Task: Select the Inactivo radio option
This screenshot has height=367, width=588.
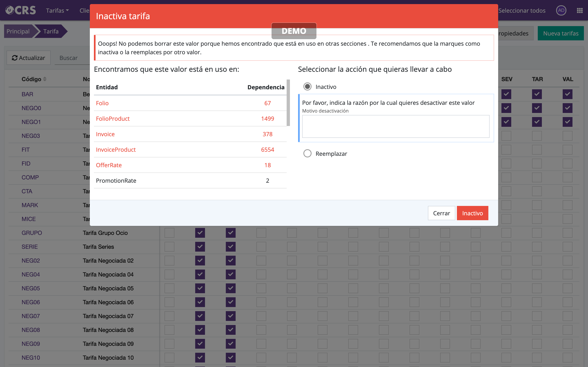Action: tap(307, 87)
